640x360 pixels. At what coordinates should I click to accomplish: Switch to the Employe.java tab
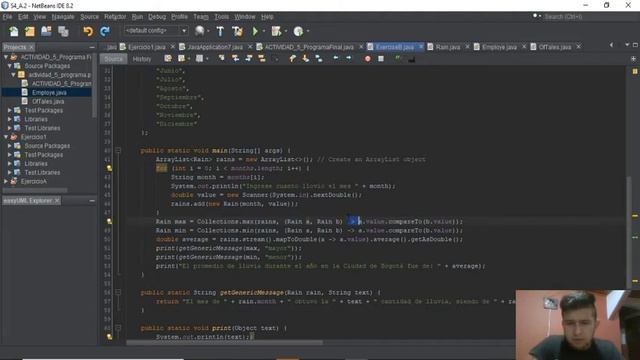(499, 47)
